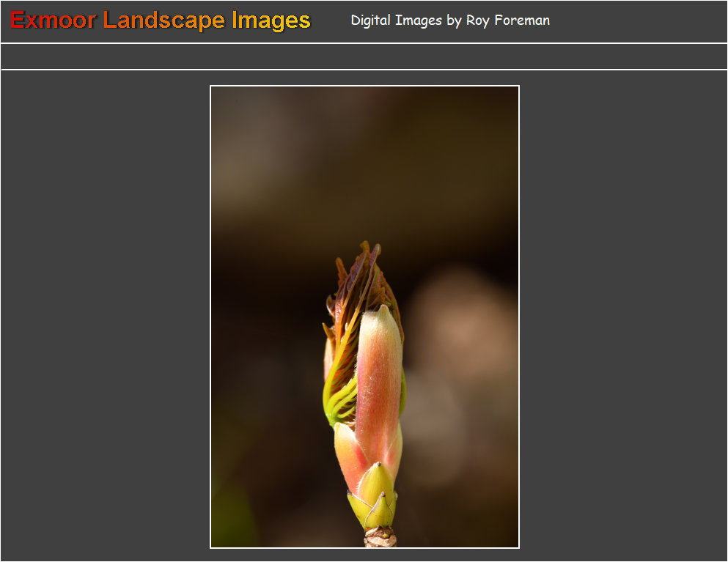This screenshot has height=562, width=728.
Task: Click the red word Exmoor in the title
Action: pos(53,21)
